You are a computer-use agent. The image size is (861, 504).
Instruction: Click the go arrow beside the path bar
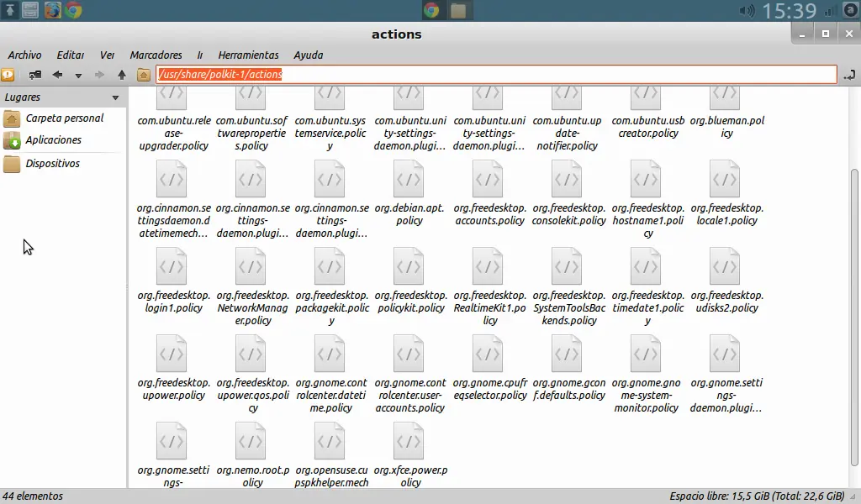tap(849, 75)
